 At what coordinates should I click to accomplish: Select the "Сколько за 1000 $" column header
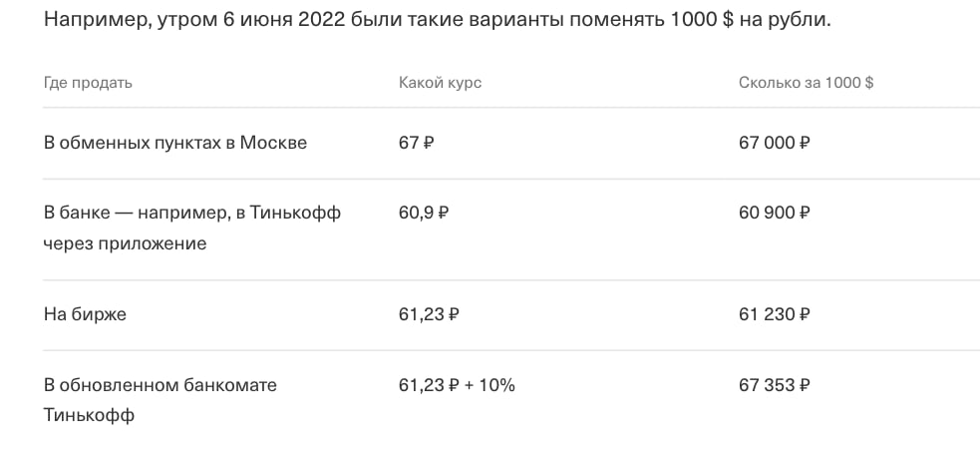806,83
